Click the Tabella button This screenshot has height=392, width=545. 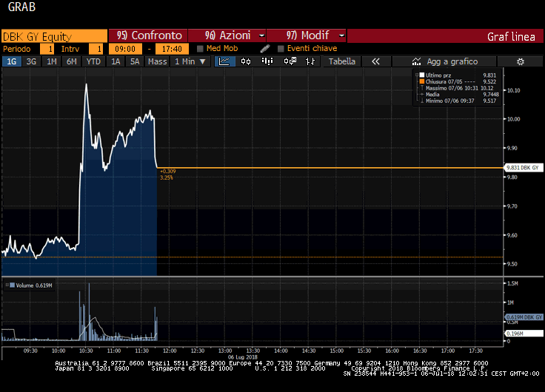tap(341, 61)
